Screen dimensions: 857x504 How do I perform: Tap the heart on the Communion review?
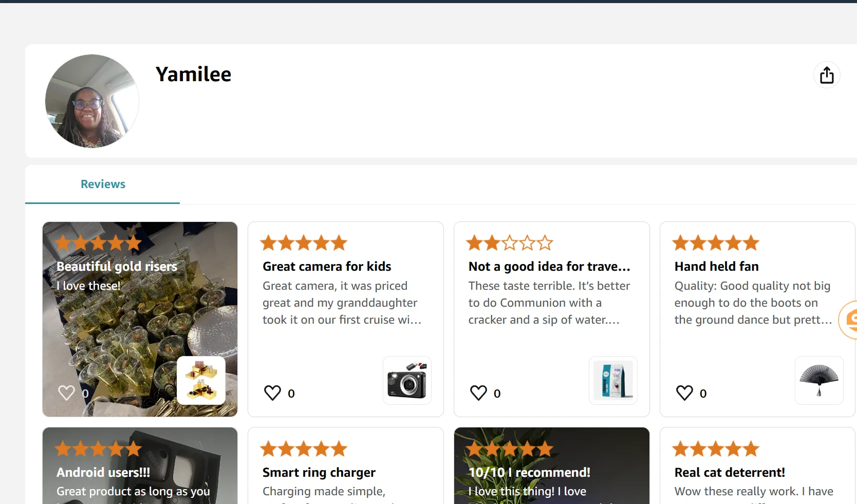point(478,393)
